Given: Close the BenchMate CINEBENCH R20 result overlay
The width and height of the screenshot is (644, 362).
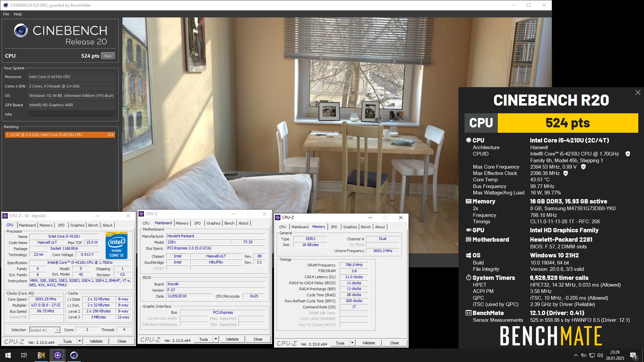Looking at the screenshot, I should click(638, 93).
